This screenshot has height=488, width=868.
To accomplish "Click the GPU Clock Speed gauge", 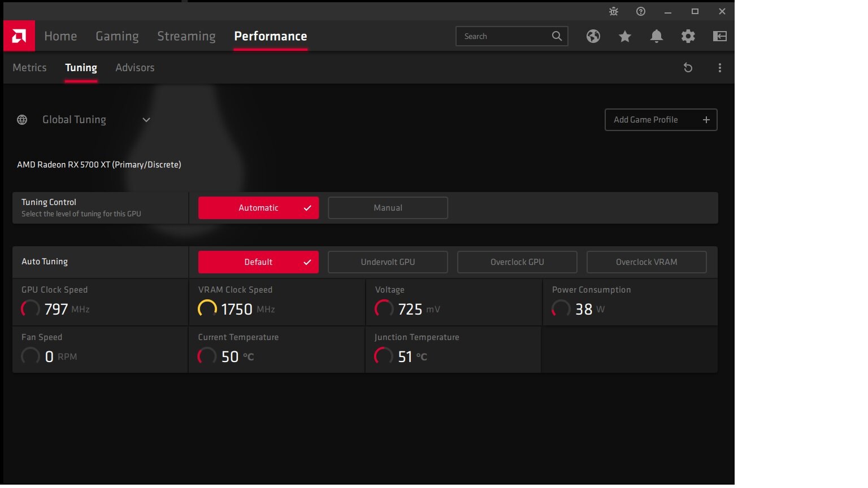I will click(31, 308).
